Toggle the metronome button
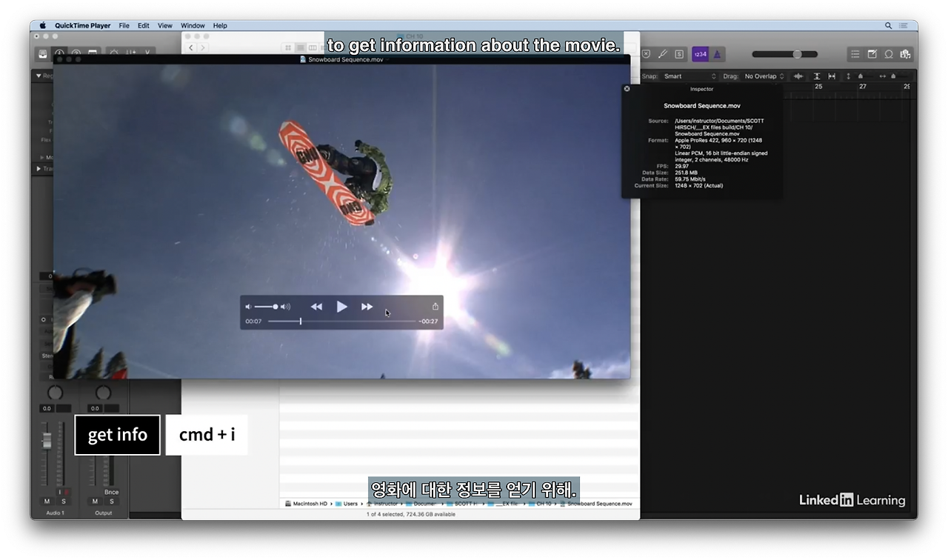 click(718, 53)
